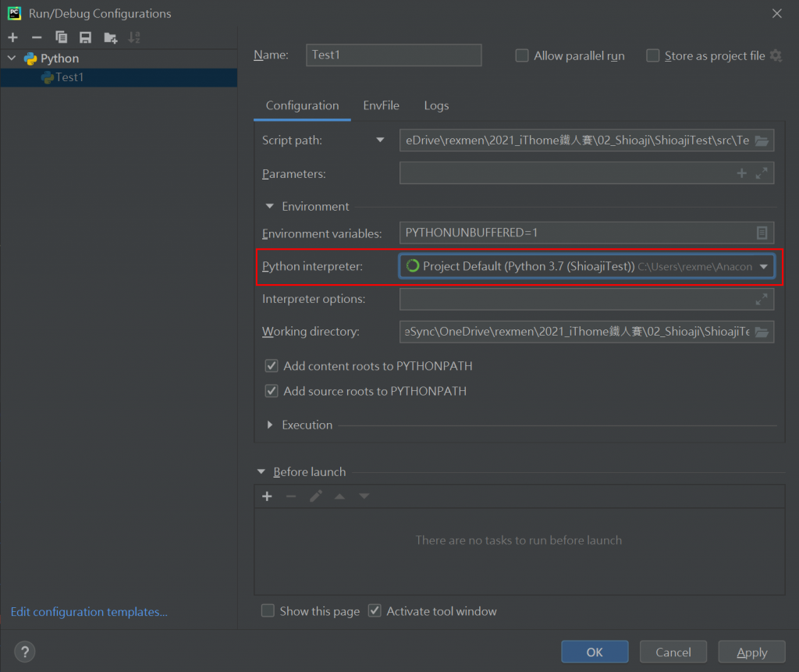Screen dimensions: 799x672
Task: Insert macro into Parameters field
Action: (741, 173)
